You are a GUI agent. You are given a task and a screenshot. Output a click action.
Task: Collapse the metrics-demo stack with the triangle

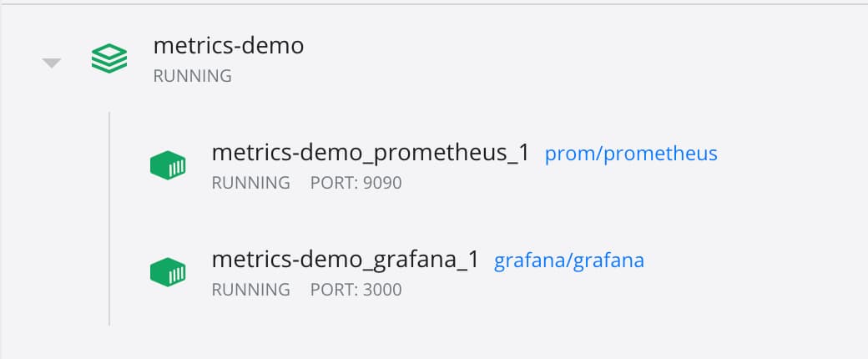tap(52, 63)
